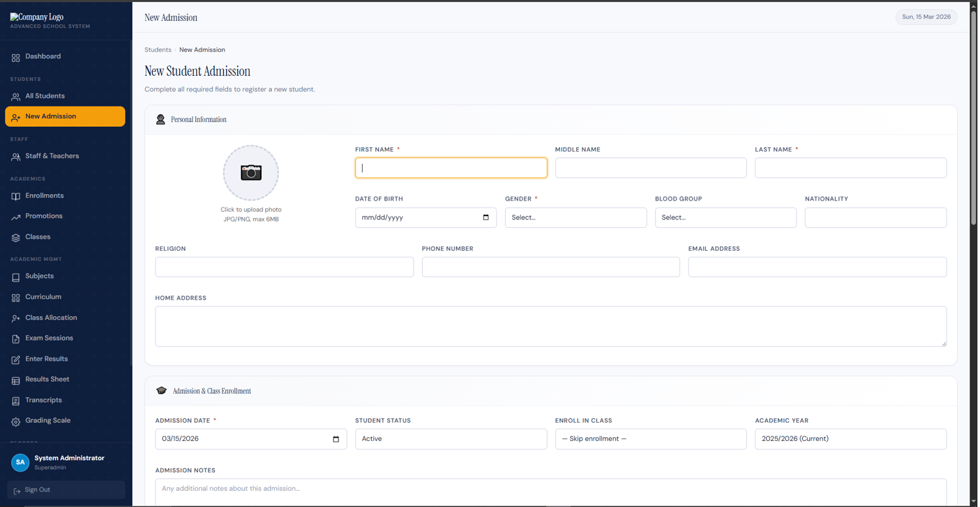The width and height of the screenshot is (980, 507).
Task: Open the Admission Date calendar picker
Action: click(336, 439)
